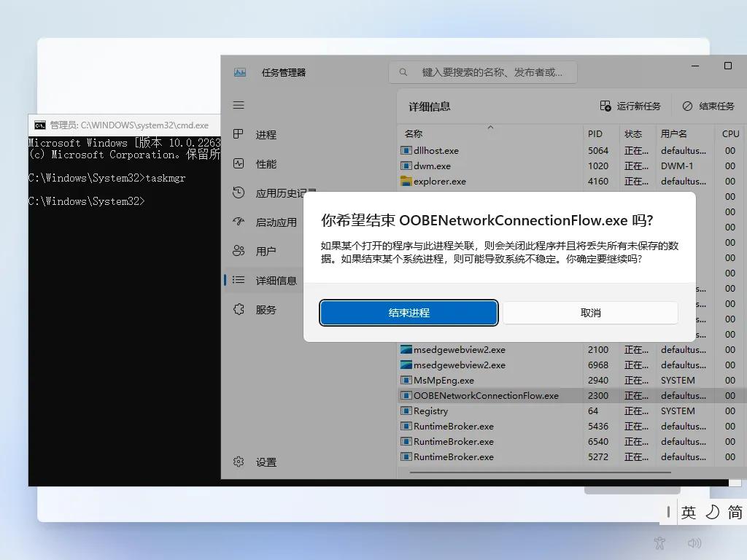Click the 运行新任务 label
The height and width of the screenshot is (560, 747).
(638, 106)
